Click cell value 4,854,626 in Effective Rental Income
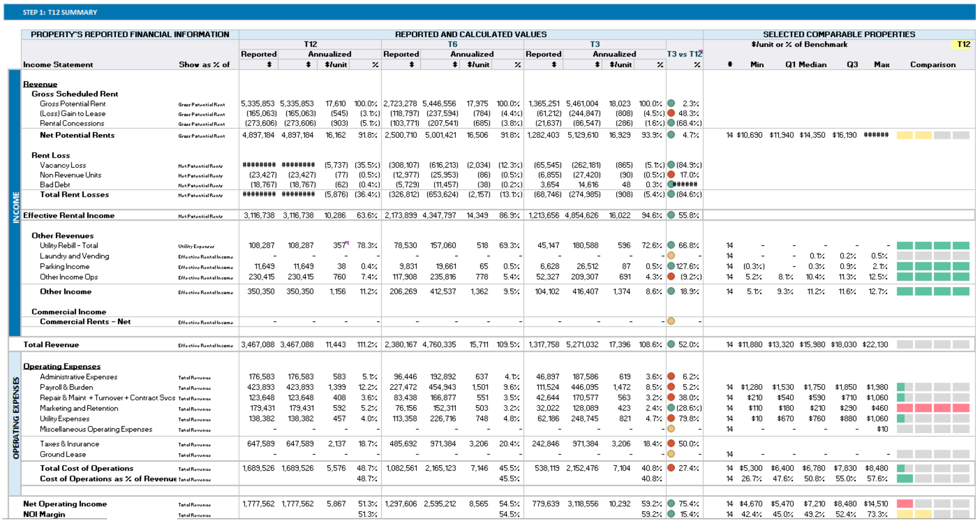 pos(581,216)
